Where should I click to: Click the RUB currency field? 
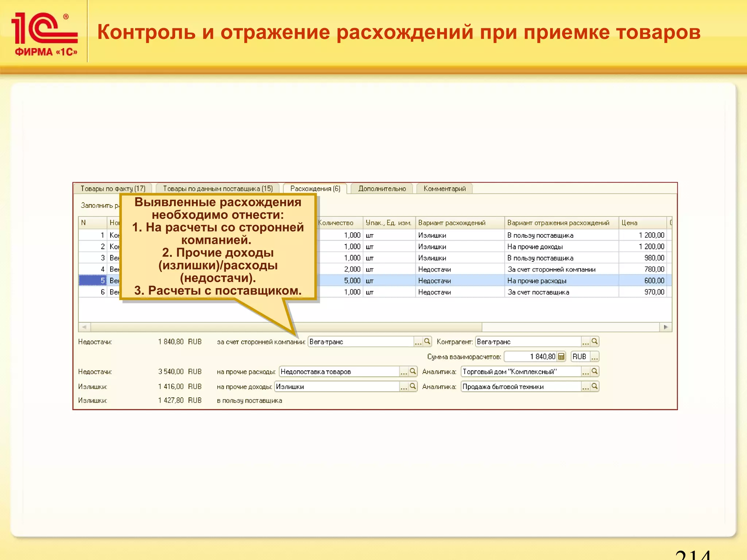[580, 357]
